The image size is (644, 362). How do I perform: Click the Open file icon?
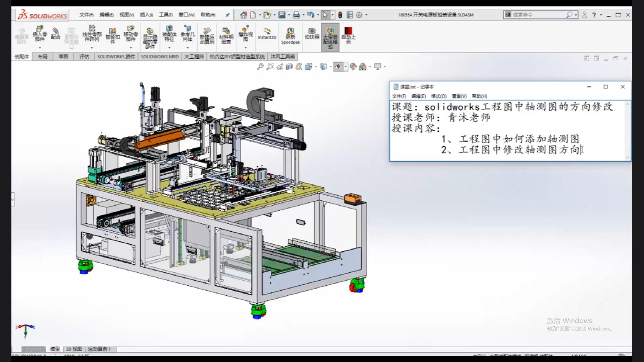(x=267, y=15)
